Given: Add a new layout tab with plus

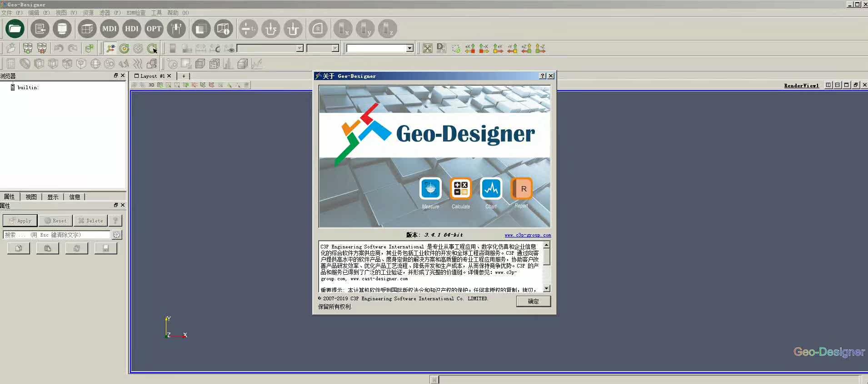Looking at the screenshot, I should coord(184,76).
